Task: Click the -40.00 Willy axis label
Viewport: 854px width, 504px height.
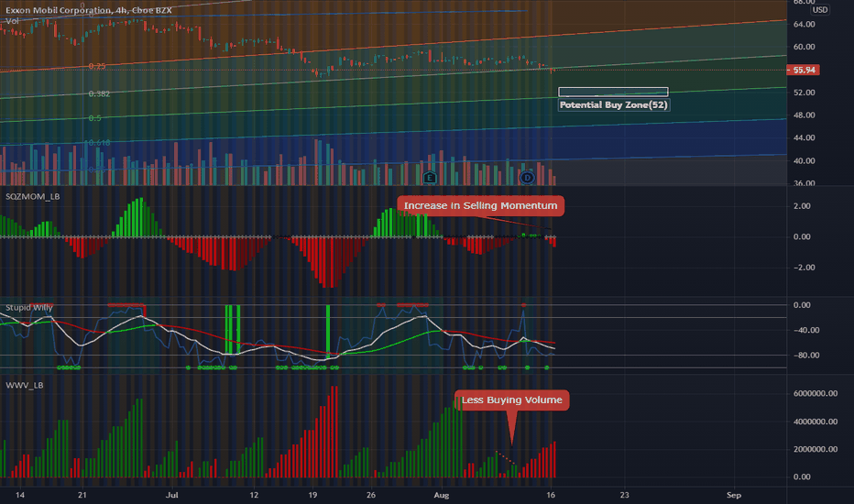Action: [806, 330]
